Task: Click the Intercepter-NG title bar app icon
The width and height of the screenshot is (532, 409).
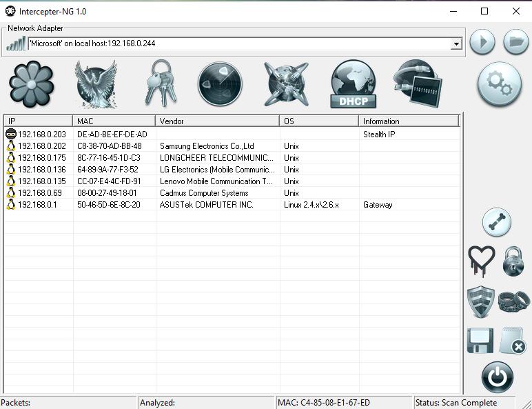Action: (10, 11)
